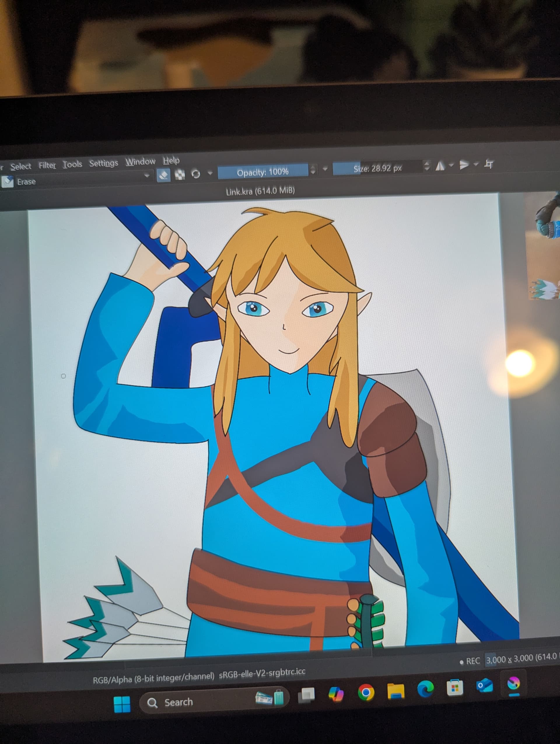Expand the dropdown arrow after Opacity slider
Screen dimensions: 560x744
pyautogui.click(x=325, y=169)
